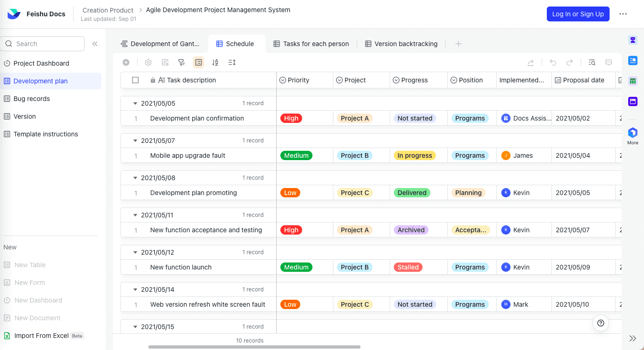
Task: Click the sidebar Search field
Action: click(43, 44)
